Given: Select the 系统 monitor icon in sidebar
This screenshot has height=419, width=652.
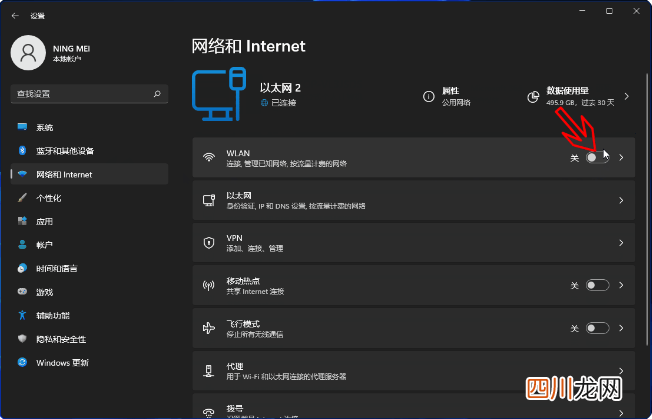Looking at the screenshot, I should (x=22, y=127).
